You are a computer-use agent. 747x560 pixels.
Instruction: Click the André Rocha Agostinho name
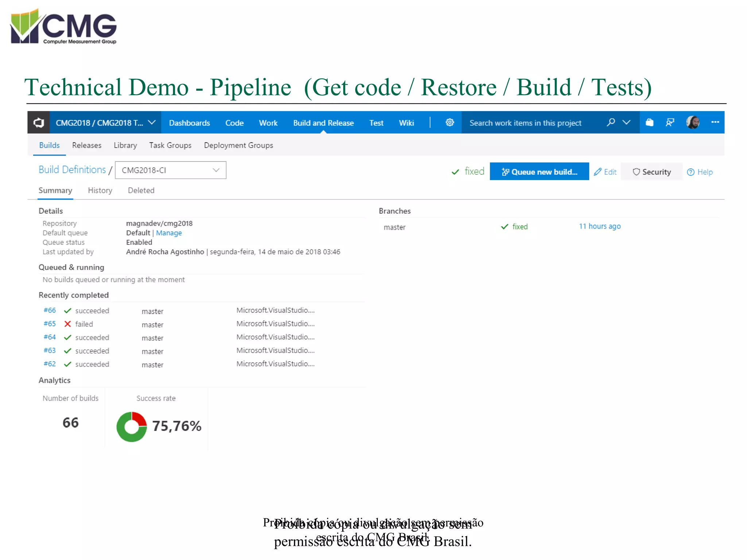tap(165, 252)
